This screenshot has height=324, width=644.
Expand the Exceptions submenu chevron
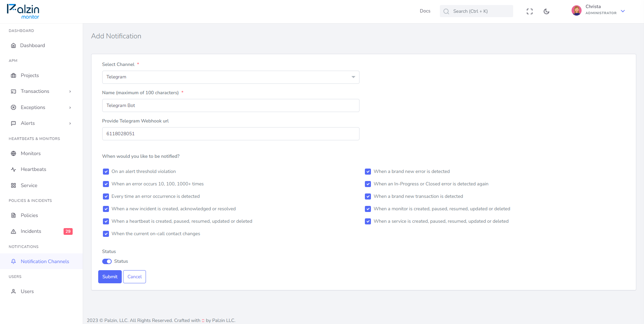[x=70, y=108]
